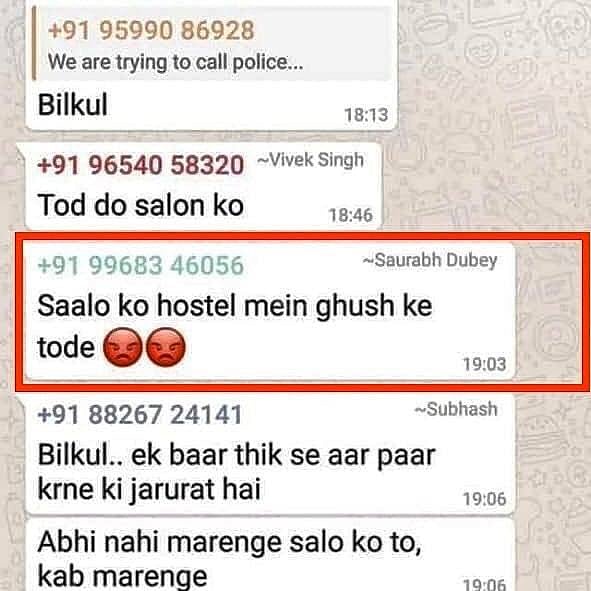591x591 pixels.
Task: Click the 18:46 timestamp
Action: (351, 215)
